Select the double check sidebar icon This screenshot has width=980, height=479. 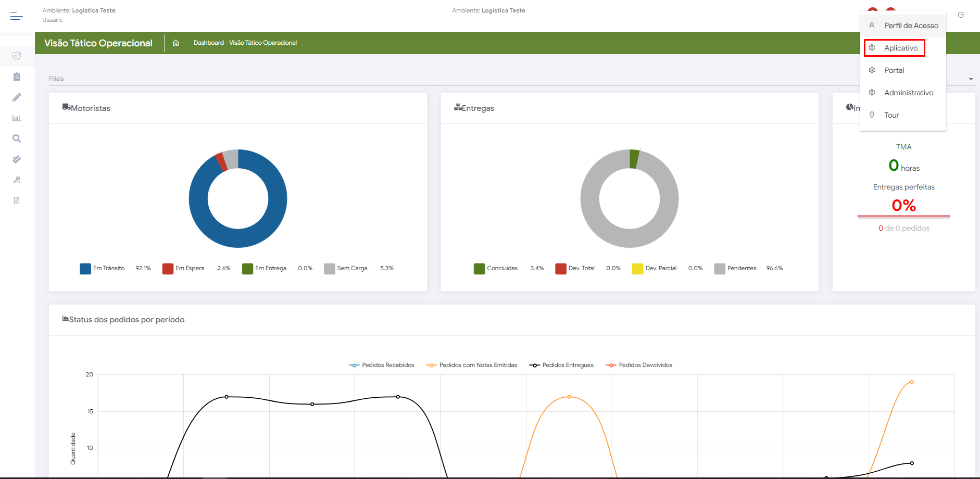[x=17, y=159]
